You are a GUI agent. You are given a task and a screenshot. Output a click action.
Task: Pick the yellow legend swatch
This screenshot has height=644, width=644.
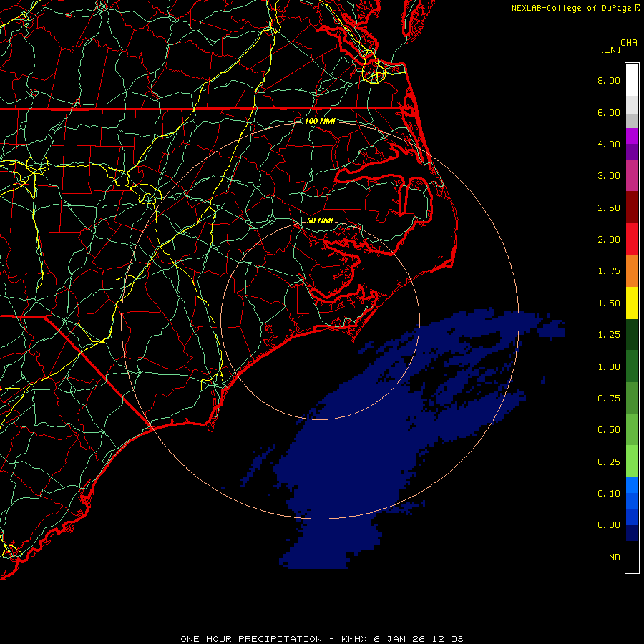[x=632, y=303]
